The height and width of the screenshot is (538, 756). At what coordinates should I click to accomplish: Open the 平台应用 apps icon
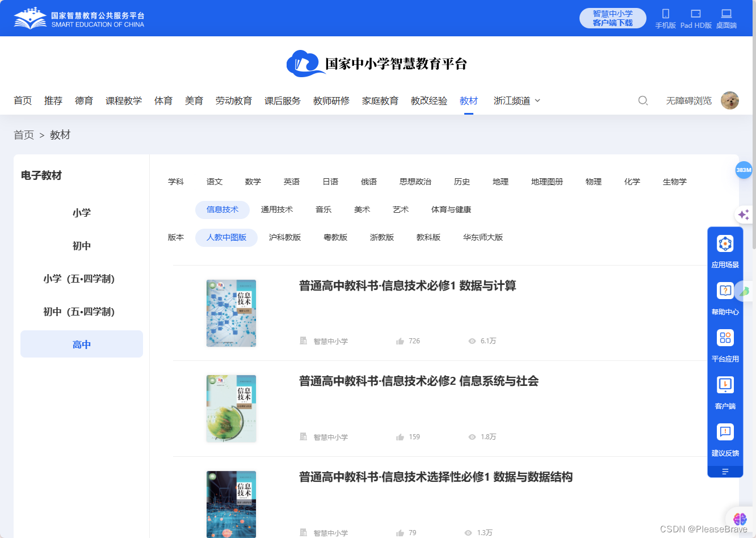point(725,338)
